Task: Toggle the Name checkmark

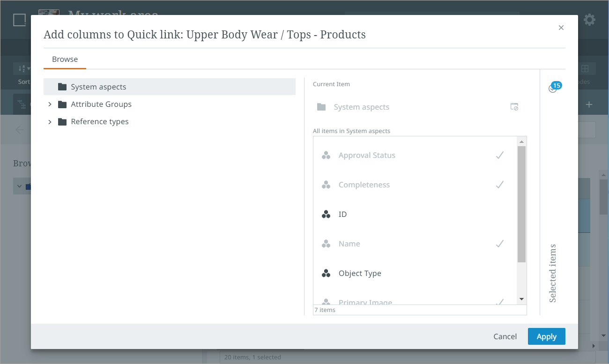Action: (x=500, y=244)
